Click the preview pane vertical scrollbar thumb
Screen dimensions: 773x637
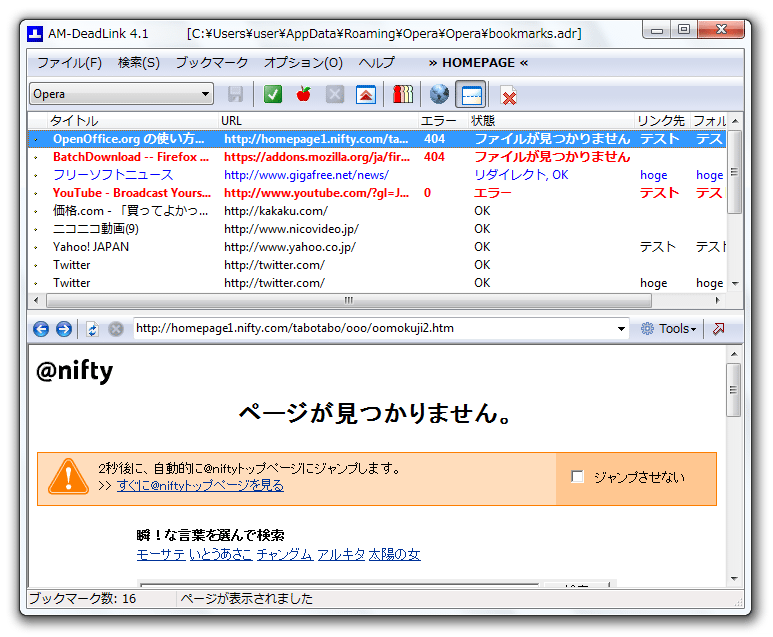point(734,389)
